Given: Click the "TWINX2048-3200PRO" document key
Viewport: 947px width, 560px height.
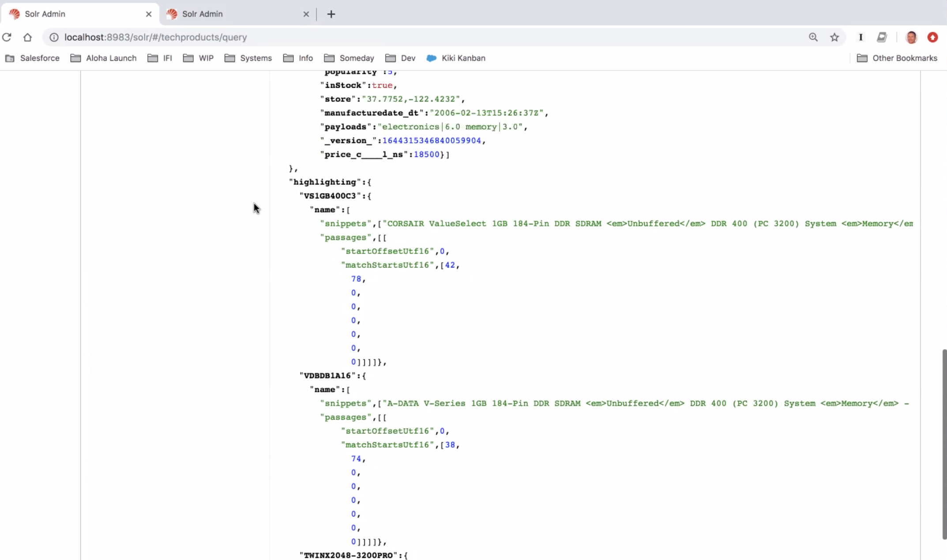Looking at the screenshot, I should pos(348,556).
